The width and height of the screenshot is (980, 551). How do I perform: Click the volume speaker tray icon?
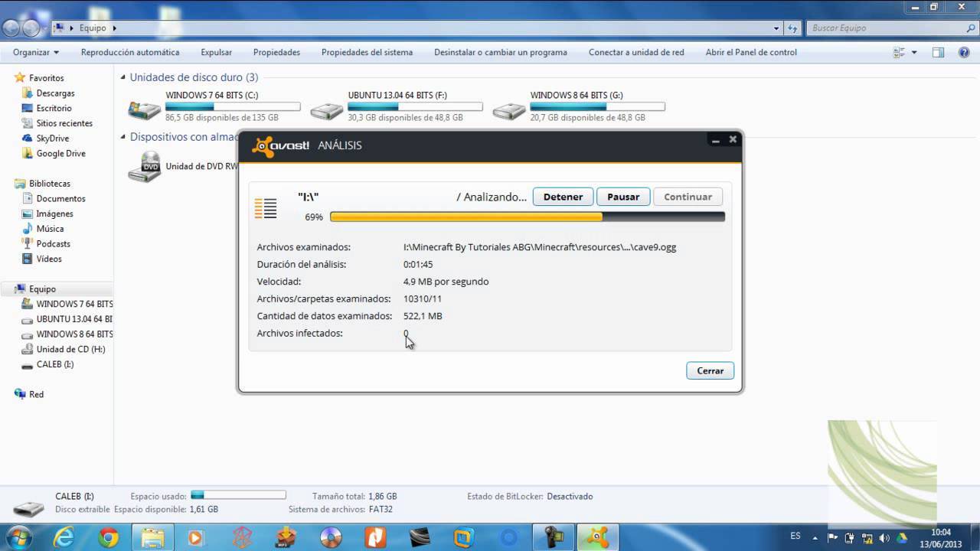click(x=883, y=537)
